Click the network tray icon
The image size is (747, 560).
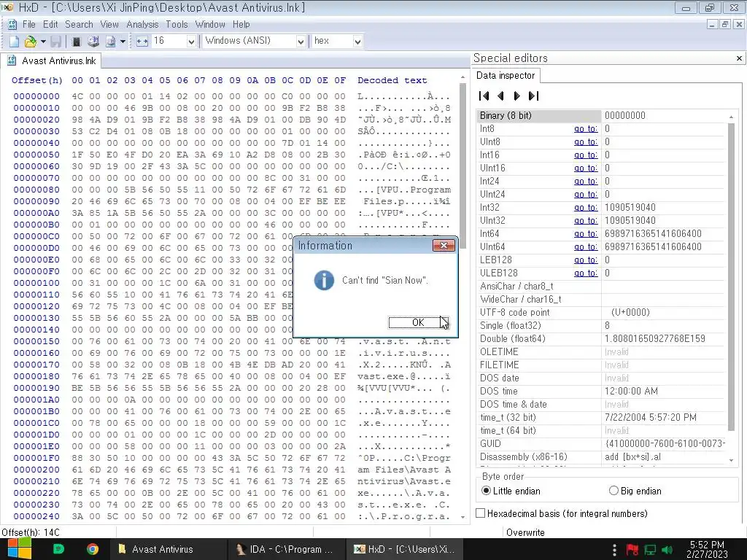650,550
